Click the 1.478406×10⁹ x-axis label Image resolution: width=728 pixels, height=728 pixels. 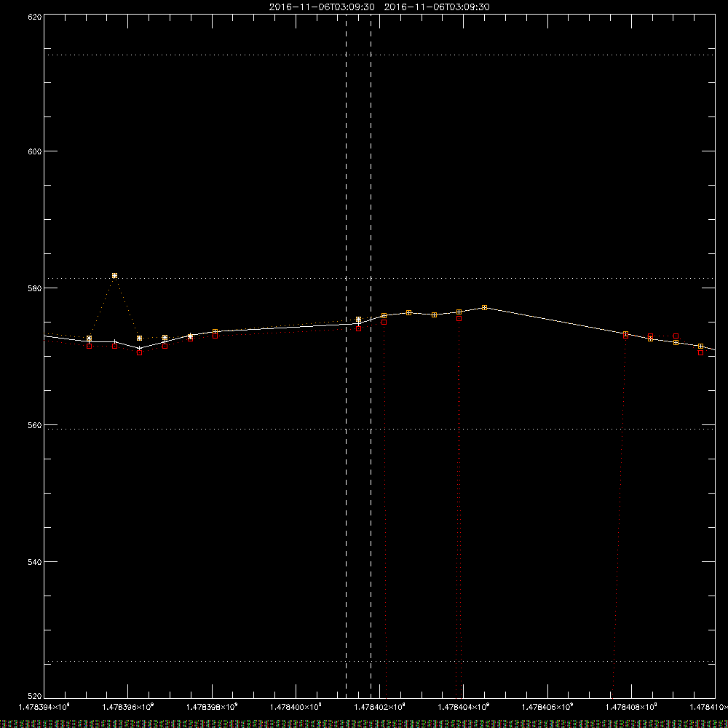[x=548, y=707]
